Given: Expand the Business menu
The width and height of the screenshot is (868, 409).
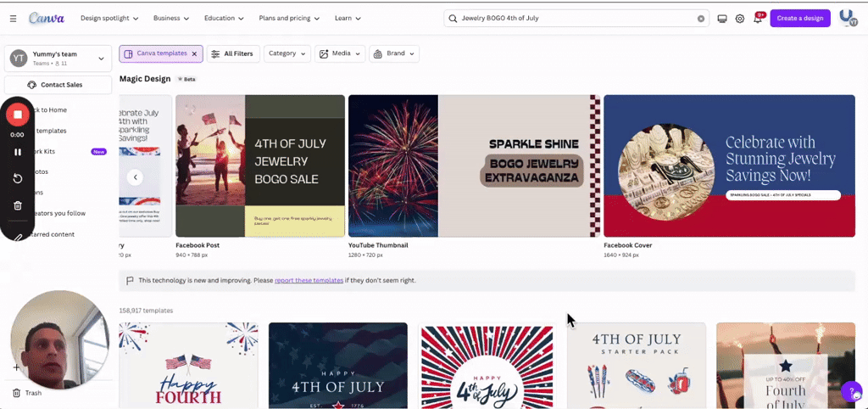Looking at the screenshot, I should (x=171, y=19).
